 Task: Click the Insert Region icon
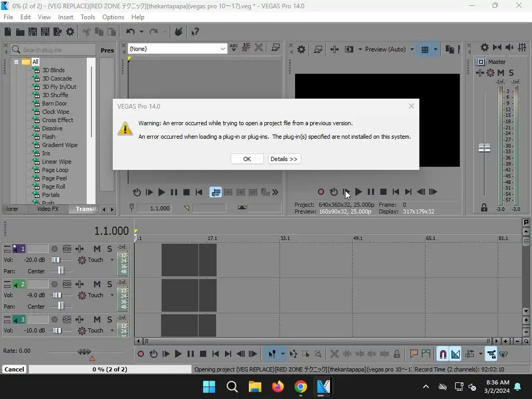pos(426,354)
